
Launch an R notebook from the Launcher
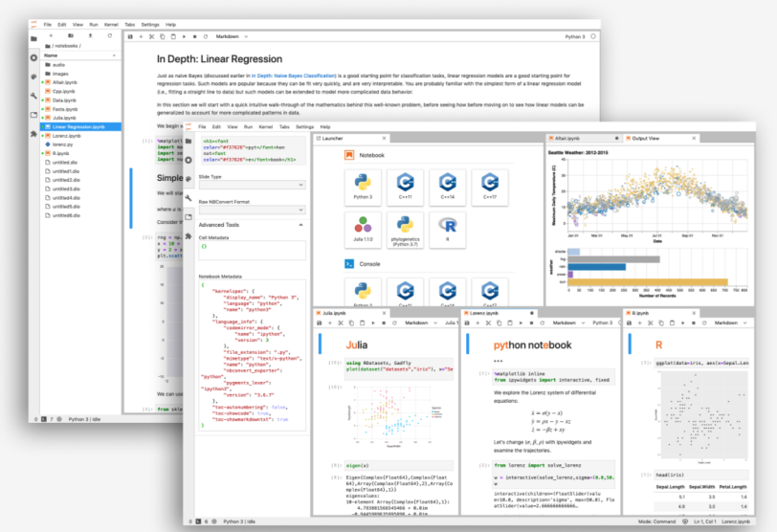(x=448, y=230)
